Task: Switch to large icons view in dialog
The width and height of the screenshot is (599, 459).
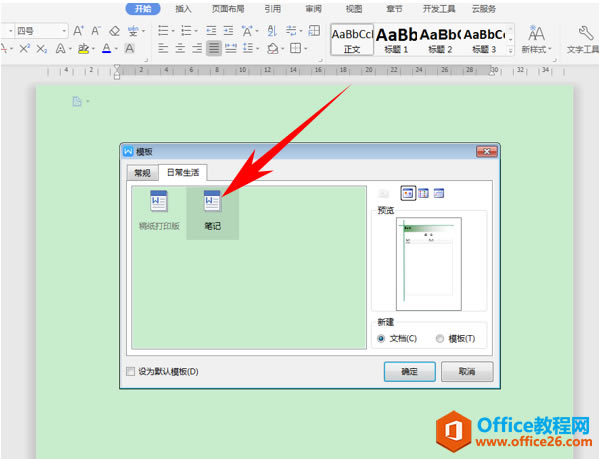Action: 408,193
